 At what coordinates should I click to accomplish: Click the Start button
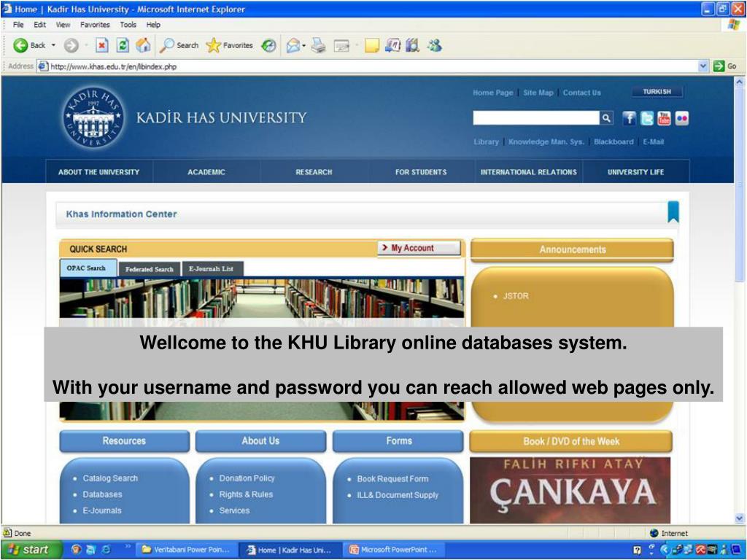tap(31, 550)
